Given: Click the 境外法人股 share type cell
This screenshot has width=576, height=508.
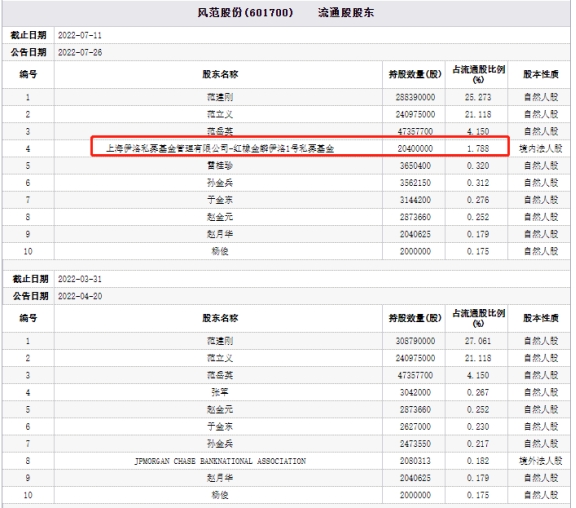Looking at the screenshot, I should coord(540,461).
